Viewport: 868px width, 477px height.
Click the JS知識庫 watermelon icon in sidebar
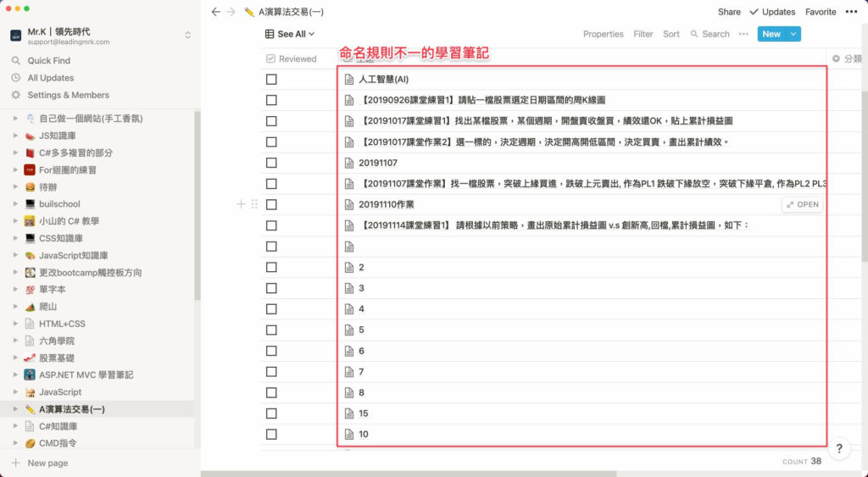click(30, 136)
